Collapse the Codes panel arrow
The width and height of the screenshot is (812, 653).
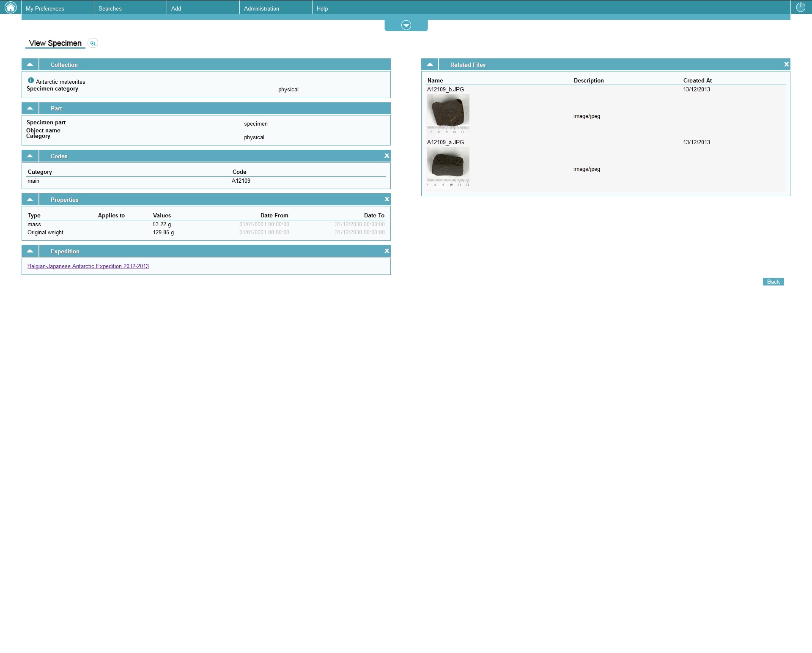[x=30, y=156]
